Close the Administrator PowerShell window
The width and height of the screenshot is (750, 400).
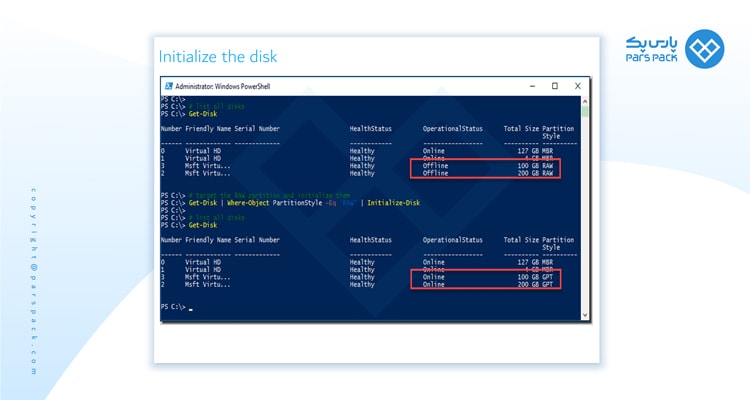(578, 86)
